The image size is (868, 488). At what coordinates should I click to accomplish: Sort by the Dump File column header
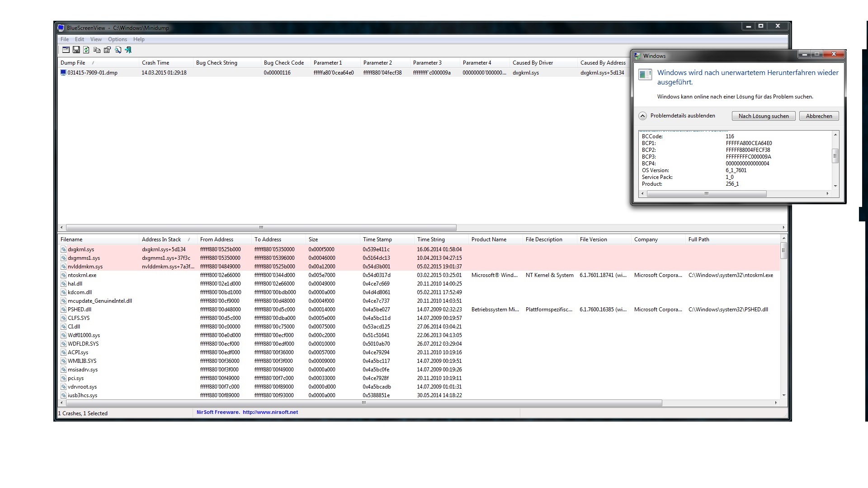tap(73, 63)
